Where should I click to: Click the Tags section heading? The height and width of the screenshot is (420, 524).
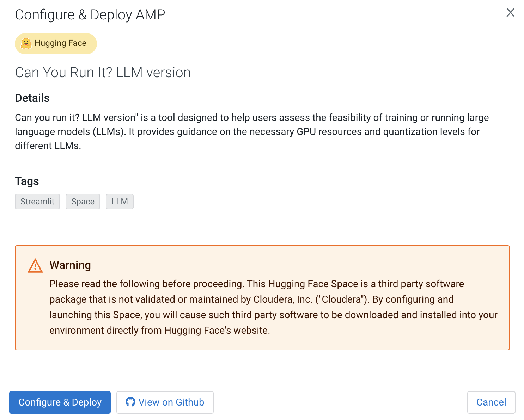coord(27,181)
